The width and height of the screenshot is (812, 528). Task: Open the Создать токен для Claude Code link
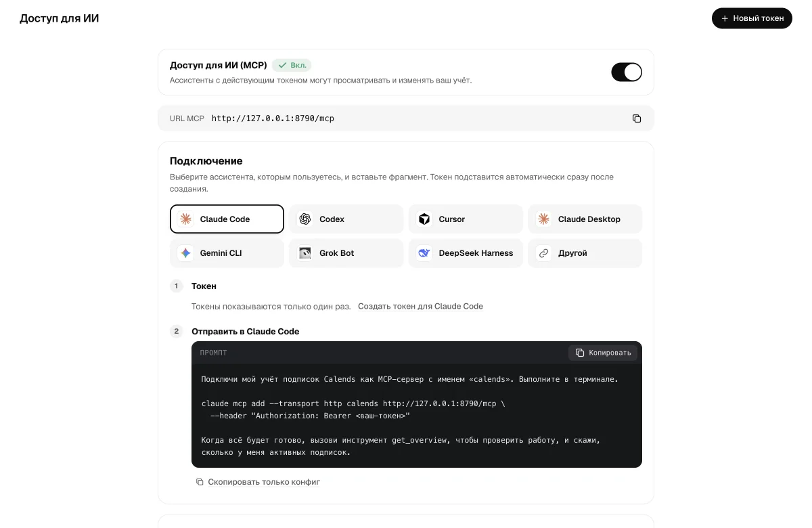pyautogui.click(x=420, y=306)
